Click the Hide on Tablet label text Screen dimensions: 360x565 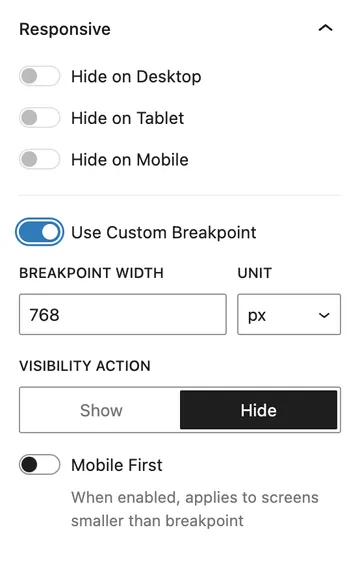coord(128,118)
